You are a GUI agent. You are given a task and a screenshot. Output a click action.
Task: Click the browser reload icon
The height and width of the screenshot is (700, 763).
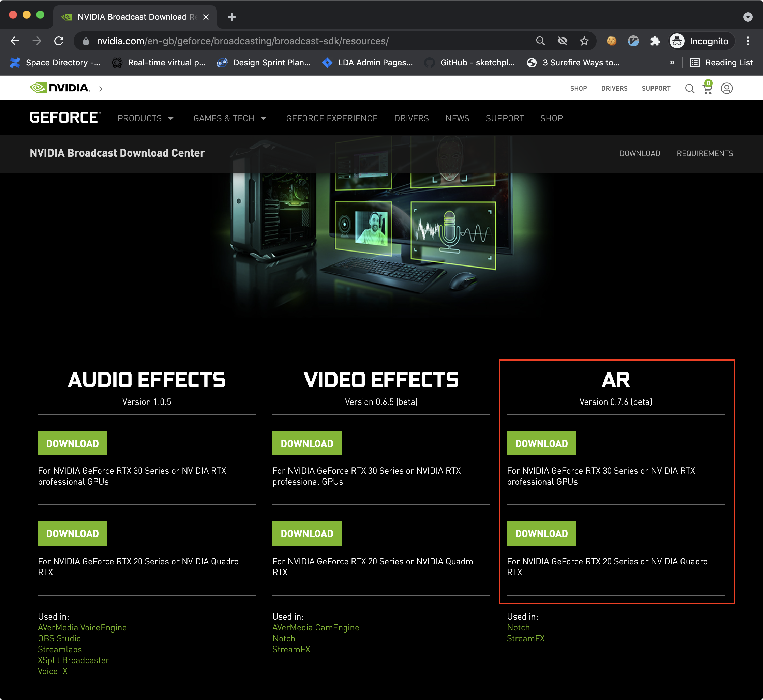pyautogui.click(x=59, y=41)
